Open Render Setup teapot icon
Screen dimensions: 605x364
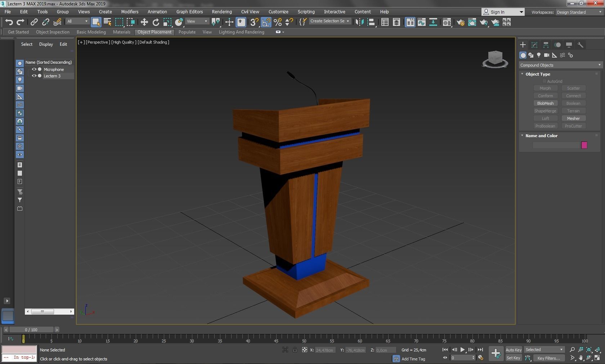(x=460, y=22)
